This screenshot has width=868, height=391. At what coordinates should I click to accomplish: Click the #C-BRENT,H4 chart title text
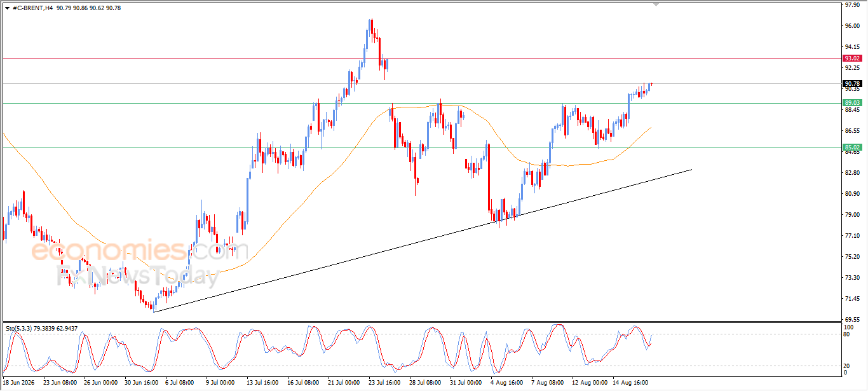point(33,8)
